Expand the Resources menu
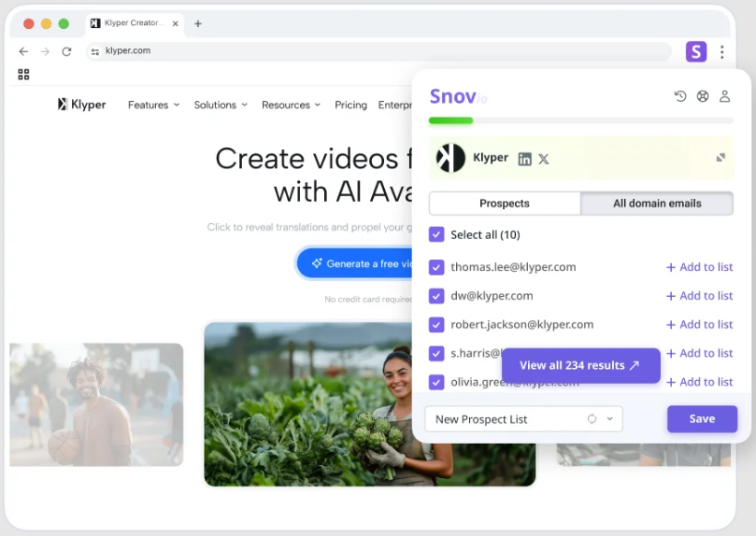The height and width of the screenshot is (536, 756). 291,105
